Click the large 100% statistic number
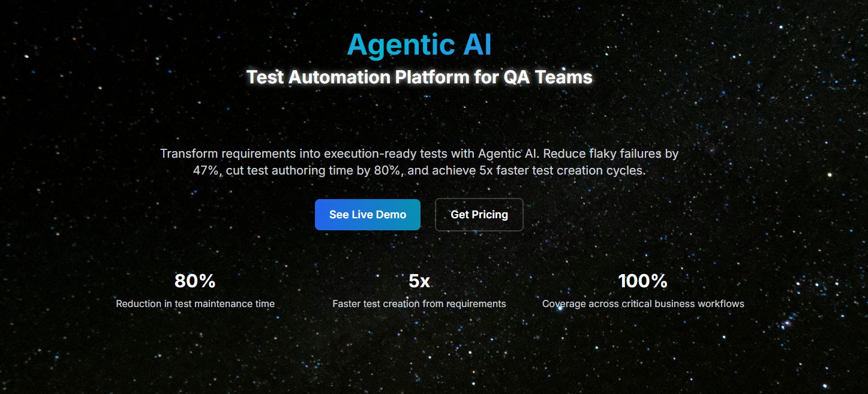The height and width of the screenshot is (394, 868). coord(643,281)
